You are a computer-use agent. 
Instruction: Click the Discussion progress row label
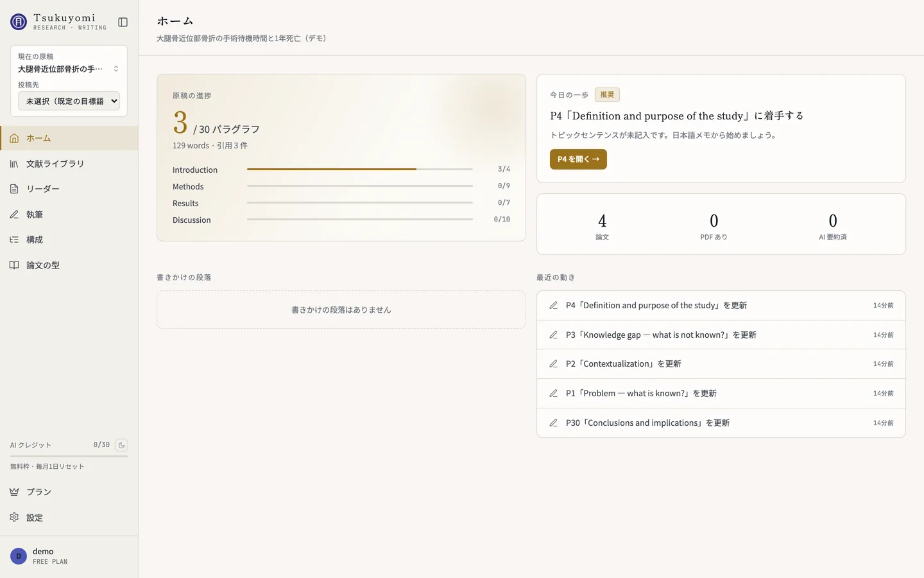tap(192, 220)
